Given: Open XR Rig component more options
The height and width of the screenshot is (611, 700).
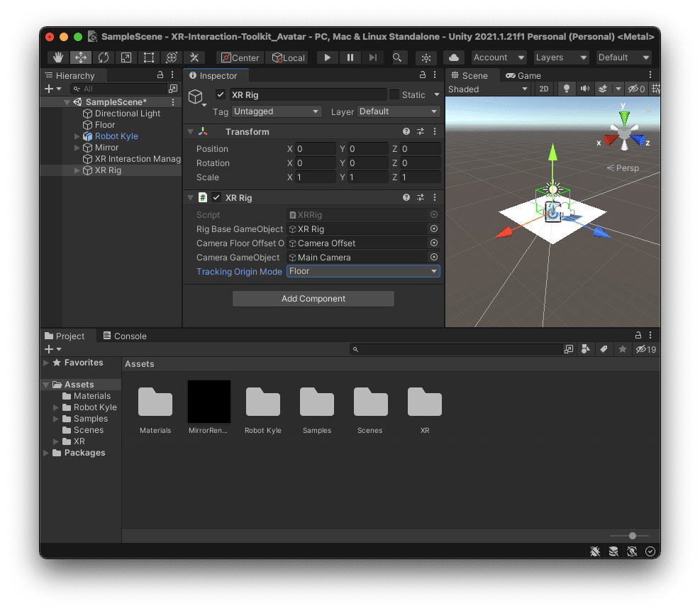Looking at the screenshot, I should tap(435, 197).
